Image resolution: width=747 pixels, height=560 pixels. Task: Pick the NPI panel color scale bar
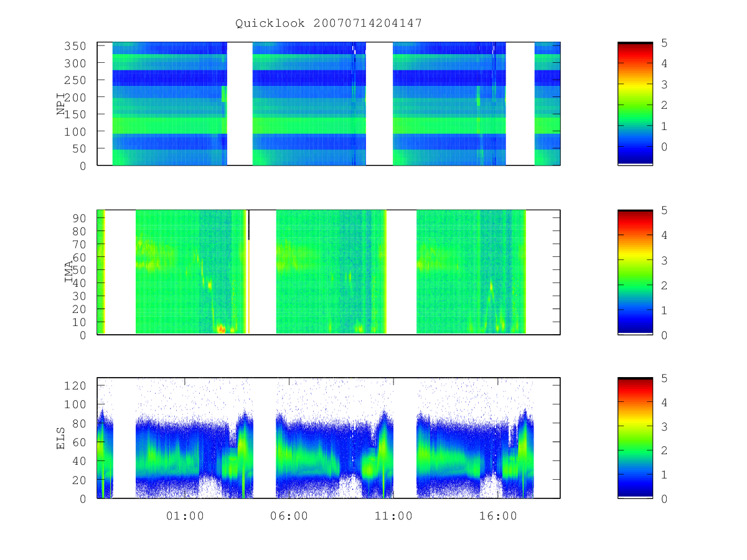635,103
